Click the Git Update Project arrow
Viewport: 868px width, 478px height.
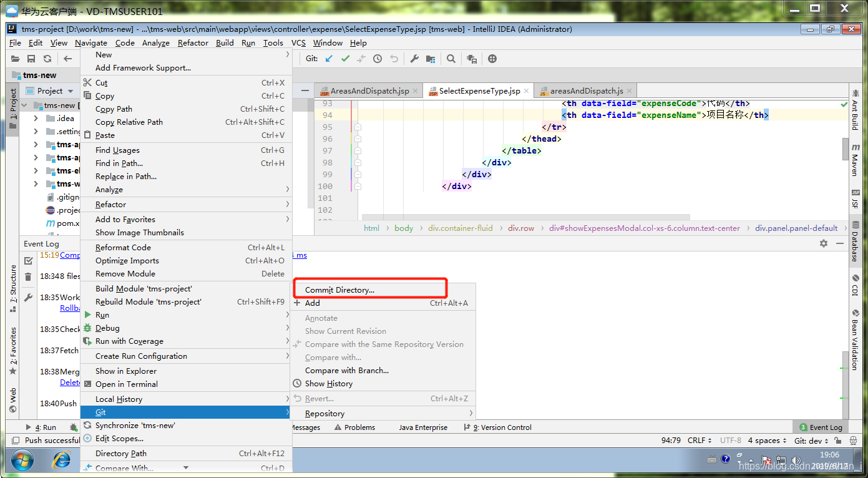329,59
